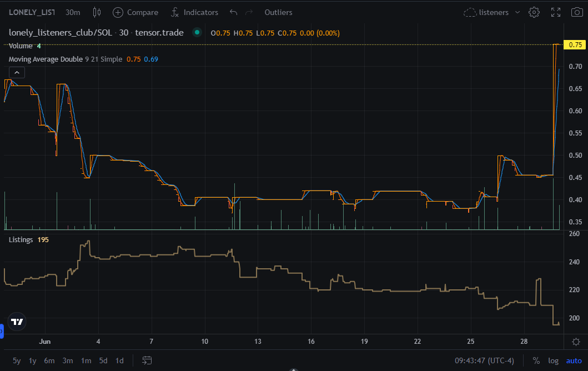Toggle the Outliers option
The height and width of the screenshot is (371, 588).
[x=278, y=12]
